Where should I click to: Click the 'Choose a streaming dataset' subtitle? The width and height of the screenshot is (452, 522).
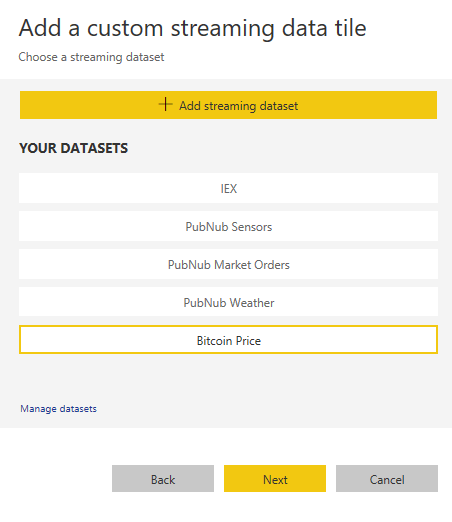tap(91, 57)
